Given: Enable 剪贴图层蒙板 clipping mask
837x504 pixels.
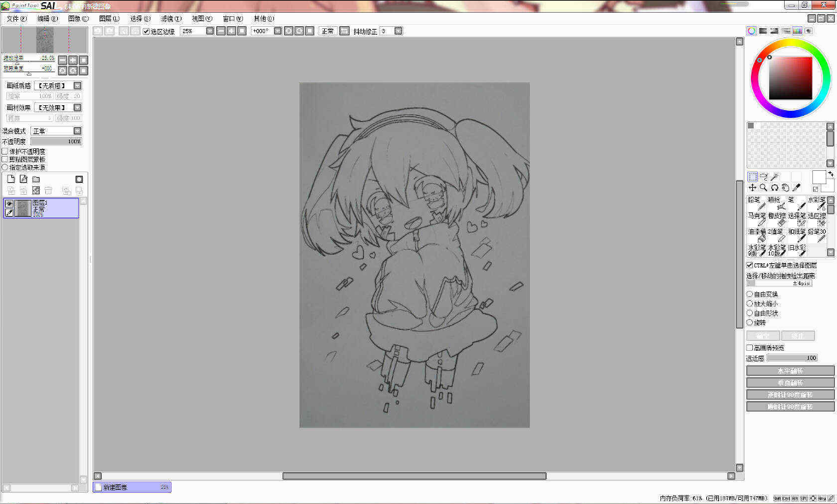Looking at the screenshot, I should 5,159.
